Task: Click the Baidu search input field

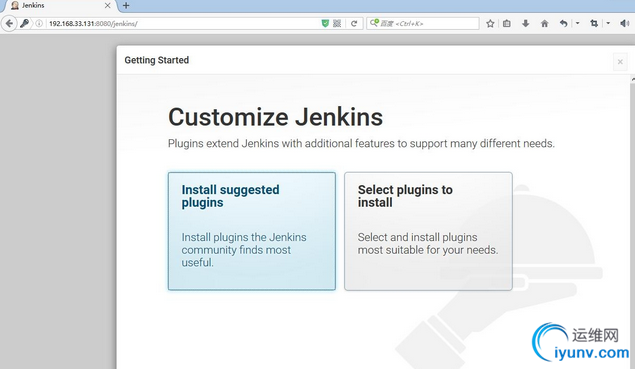Action: pyautogui.click(x=423, y=23)
